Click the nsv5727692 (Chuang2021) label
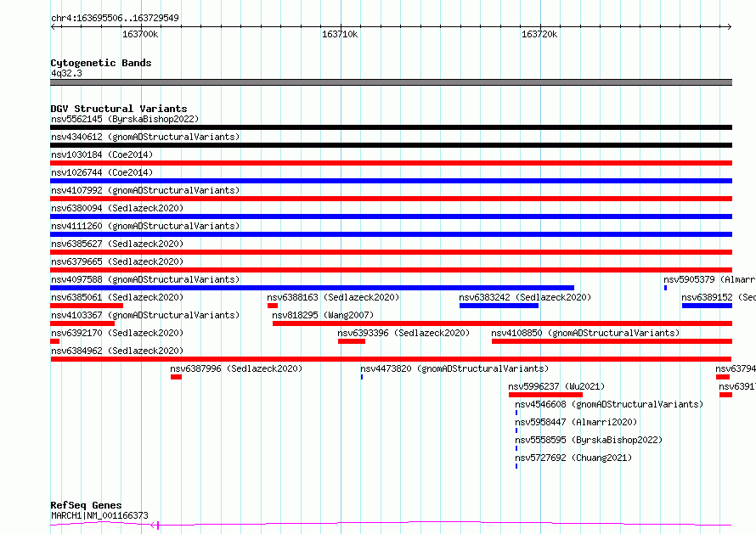The width and height of the screenshot is (756, 534). [x=573, y=458]
